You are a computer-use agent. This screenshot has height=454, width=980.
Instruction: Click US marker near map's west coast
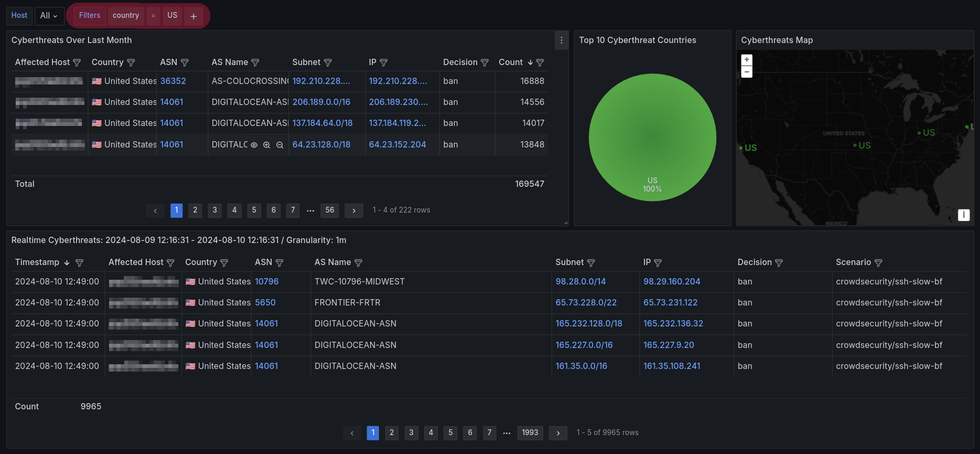point(748,148)
